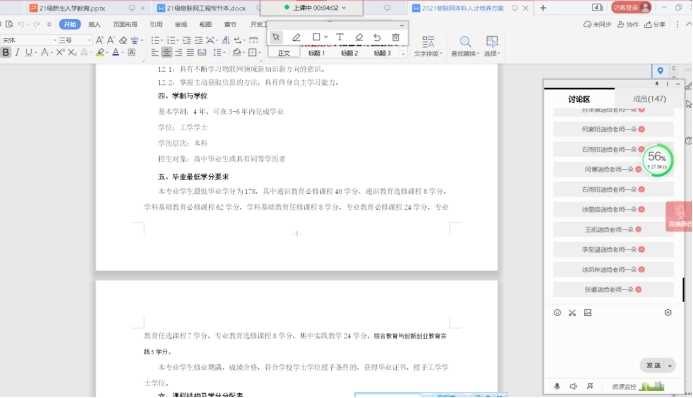This screenshot has height=398, width=693.
Task: Select the pen annotation tool
Action: [x=296, y=38]
